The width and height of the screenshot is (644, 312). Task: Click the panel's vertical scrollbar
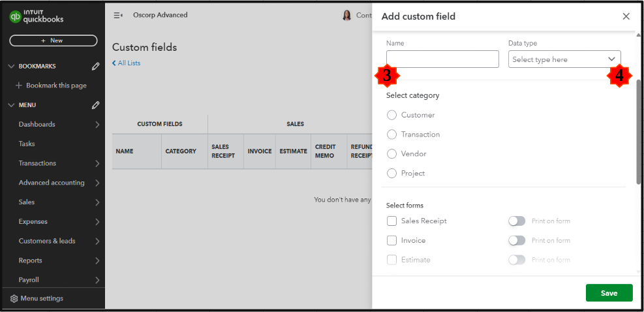click(x=639, y=131)
